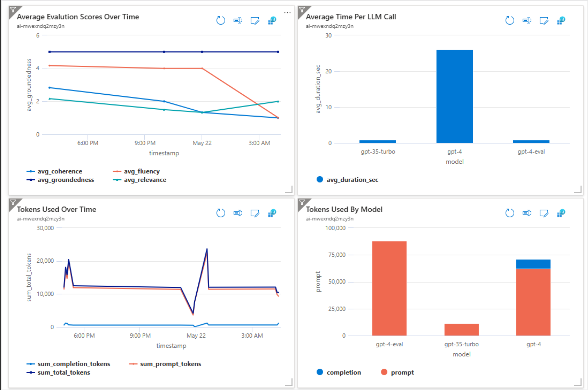
Task: Open the ellipsis menu on Average Evalution Scores tile
Action: coord(287,12)
